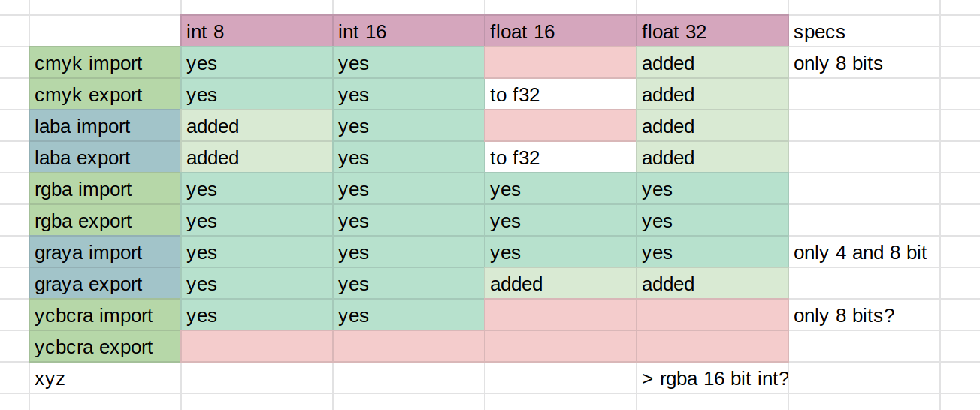Select the "cmyk export" row label
Viewport: 980px width, 410px height.
click(105, 95)
